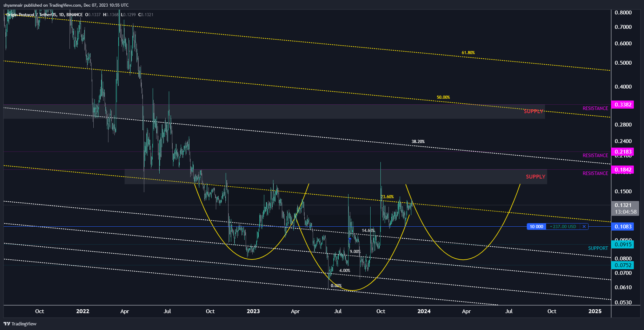The height and width of the screenshot is (330, 644).
Task: Click 0.6000 on the price axis
Action: coord(623,44)
